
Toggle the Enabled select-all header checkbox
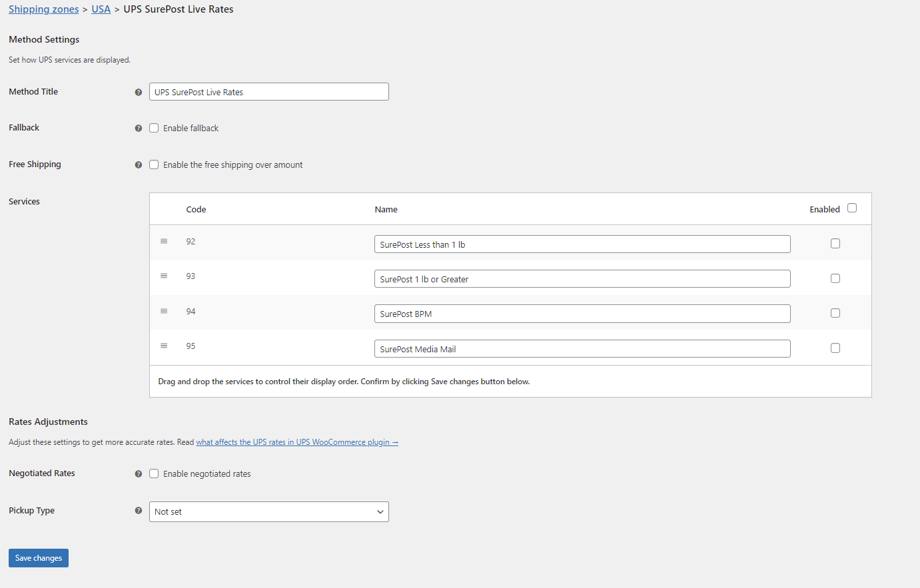851,208
